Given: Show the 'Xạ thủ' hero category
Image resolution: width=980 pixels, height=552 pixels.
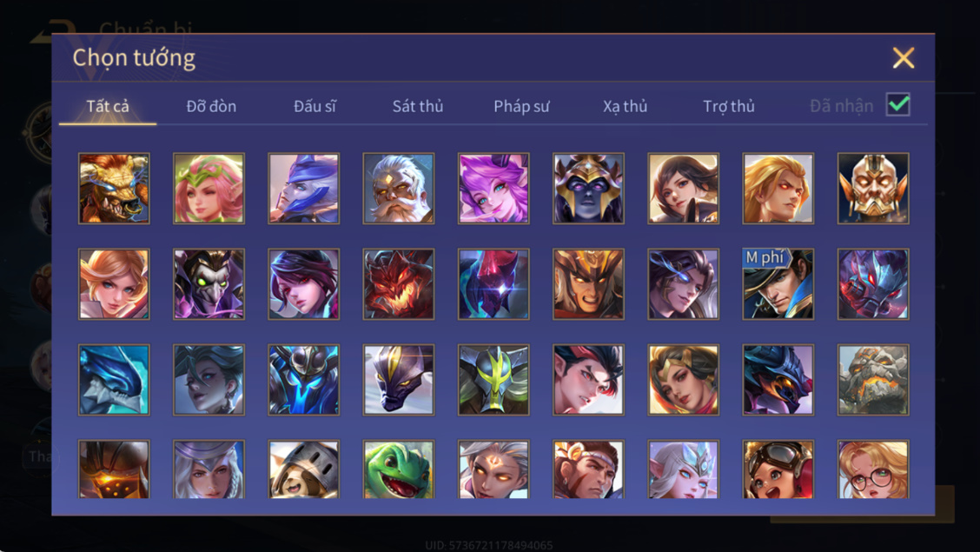Looking at the screenshot, I should [625, 106].
